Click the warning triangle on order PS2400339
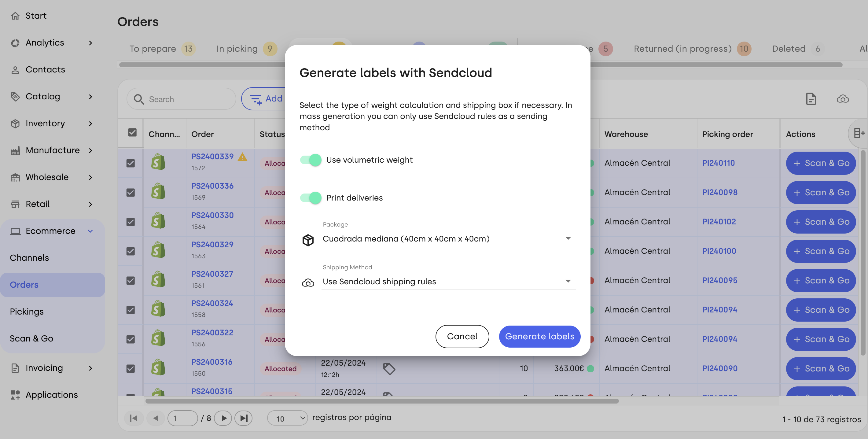Image resolution: width=868 pixels, height=439 pixels. click(x=243, y=157)
